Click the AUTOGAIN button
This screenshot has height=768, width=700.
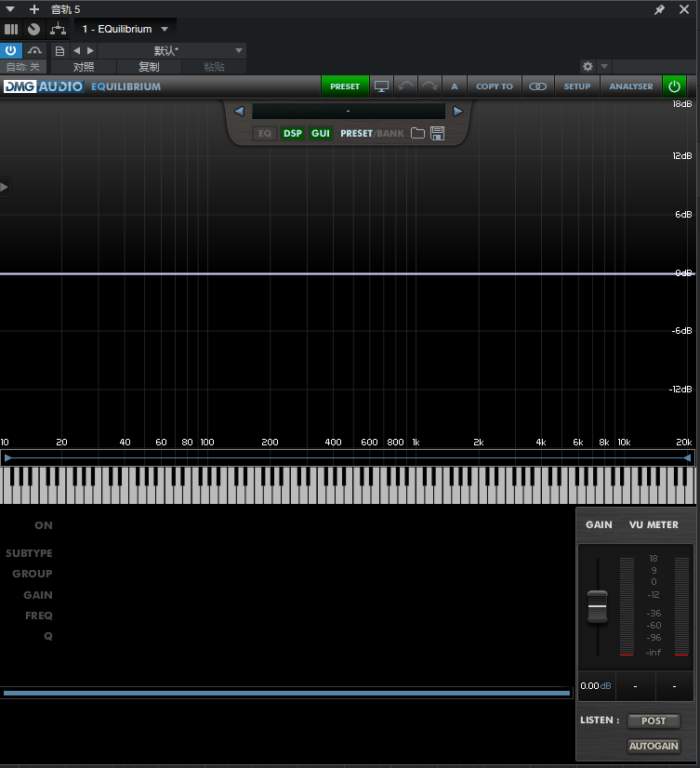654,746
